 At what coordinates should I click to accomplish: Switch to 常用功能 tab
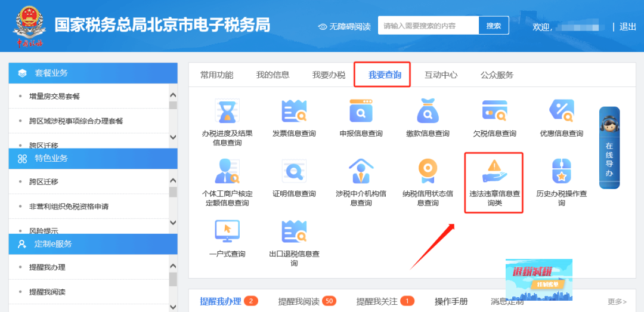tap(217, 75)
